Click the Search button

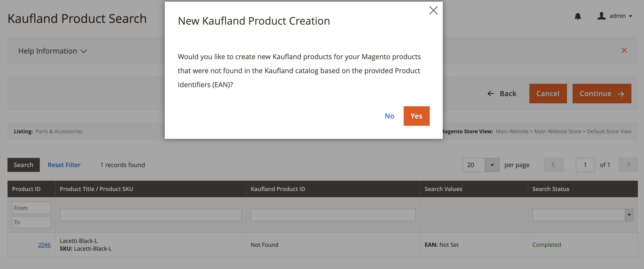pyautogui.click(x=23, y=165)
